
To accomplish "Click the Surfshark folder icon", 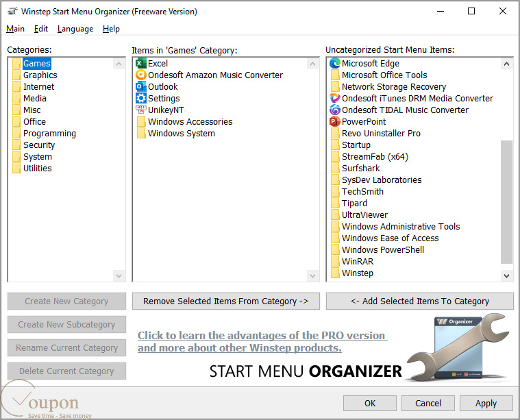I will pyautogui.click(x=335, y=168).
